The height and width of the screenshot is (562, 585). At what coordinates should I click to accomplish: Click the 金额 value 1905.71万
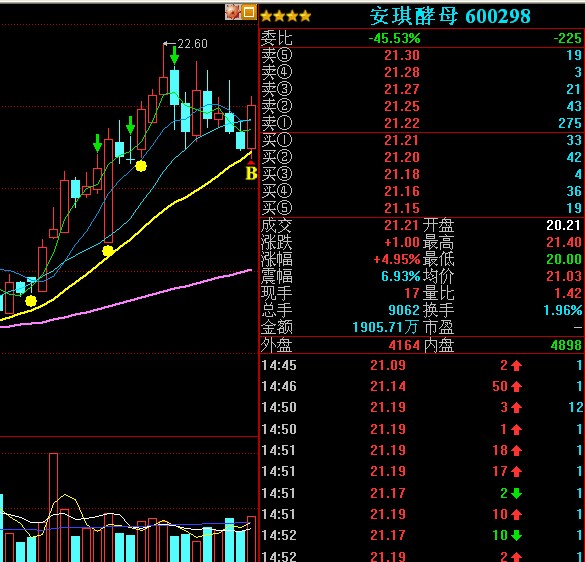coord(385,328)
